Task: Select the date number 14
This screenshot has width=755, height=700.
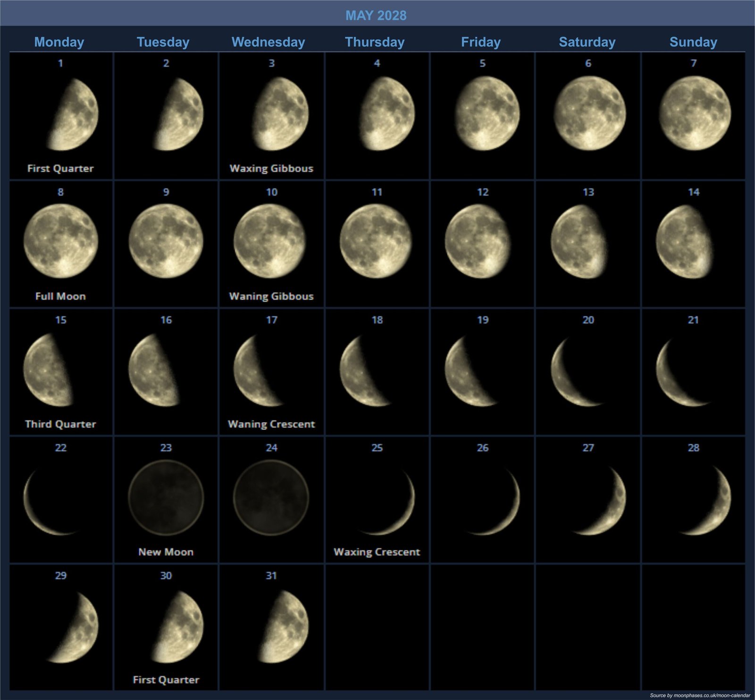Action: 693,192
